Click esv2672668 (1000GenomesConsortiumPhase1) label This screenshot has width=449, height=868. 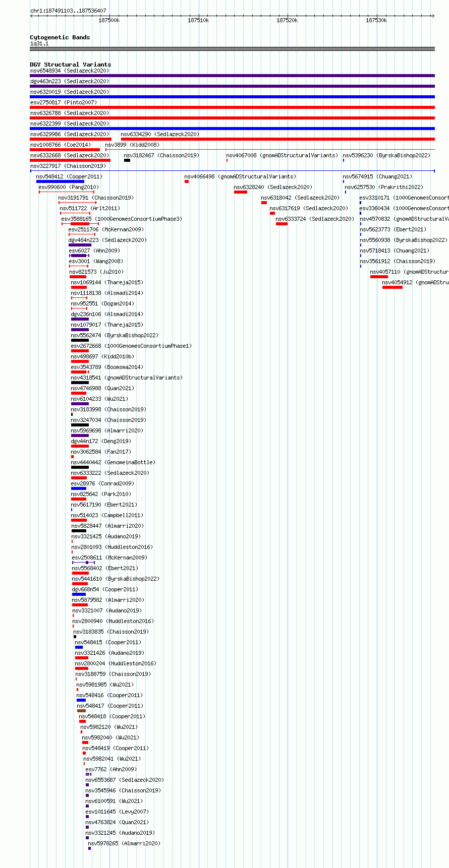132,346
